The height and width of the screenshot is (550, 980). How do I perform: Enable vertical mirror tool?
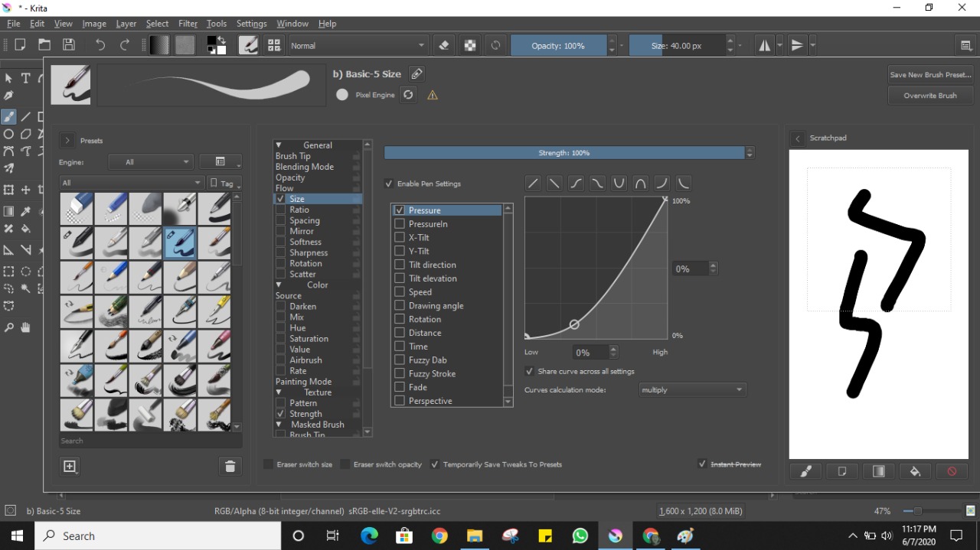[x=798, y=45]
